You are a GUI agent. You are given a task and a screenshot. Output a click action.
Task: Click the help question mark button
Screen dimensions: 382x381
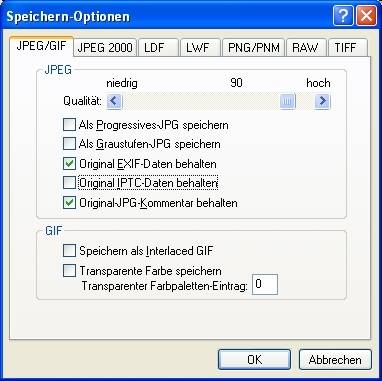(x=343, y=16)
